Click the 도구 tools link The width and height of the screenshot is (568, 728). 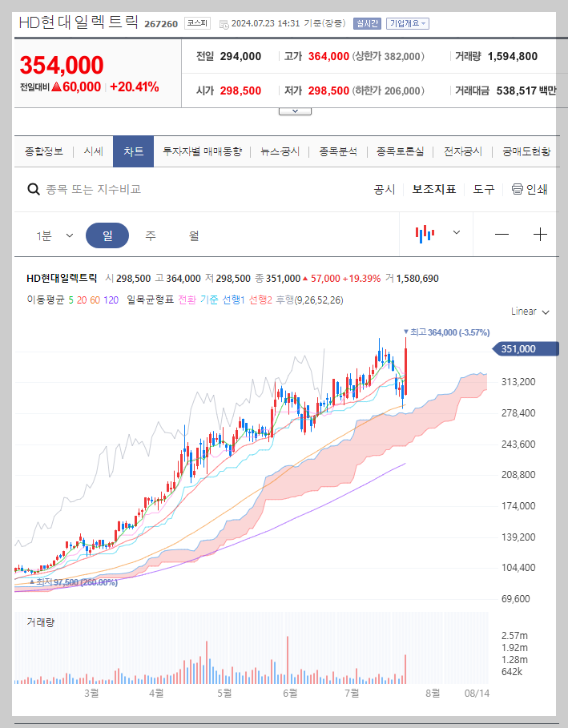click(482, 189)
